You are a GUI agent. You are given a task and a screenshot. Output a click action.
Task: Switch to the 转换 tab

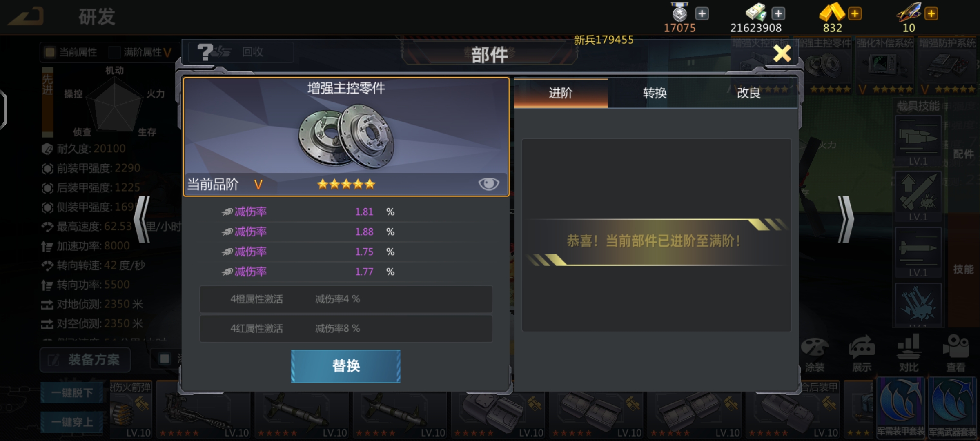coord(655,93)
